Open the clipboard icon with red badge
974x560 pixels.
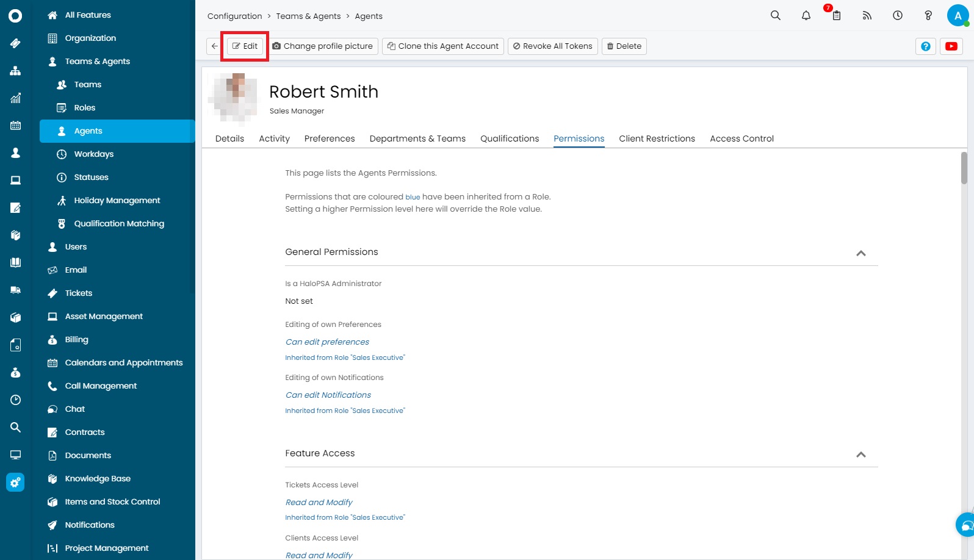pos(836,16)
